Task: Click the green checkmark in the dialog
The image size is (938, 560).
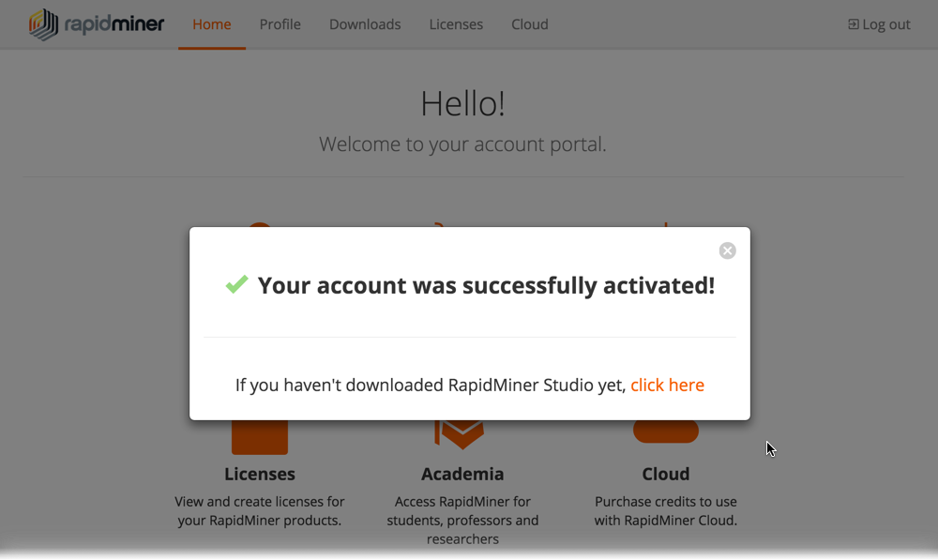Action: coord(237,284)
